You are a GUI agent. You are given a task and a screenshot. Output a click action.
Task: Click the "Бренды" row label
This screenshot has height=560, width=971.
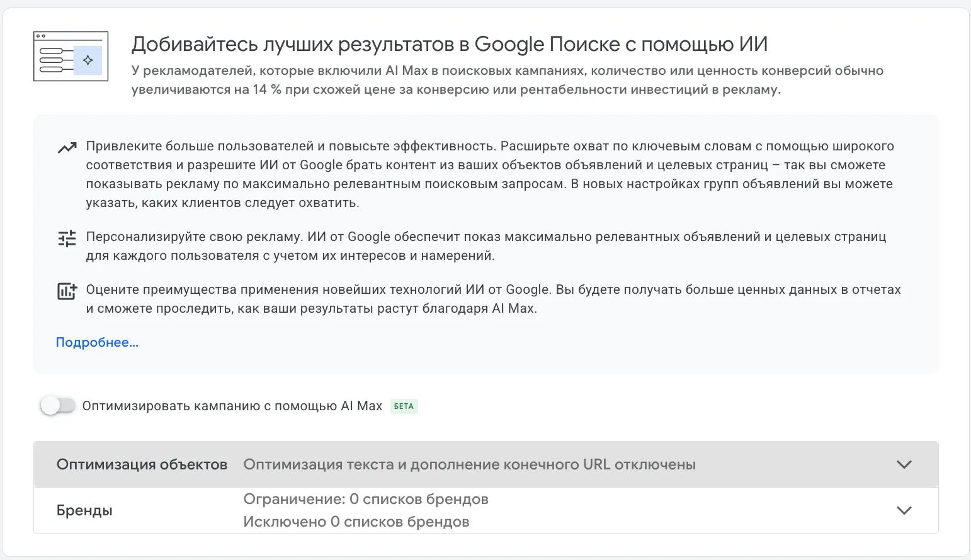(84, 510)
